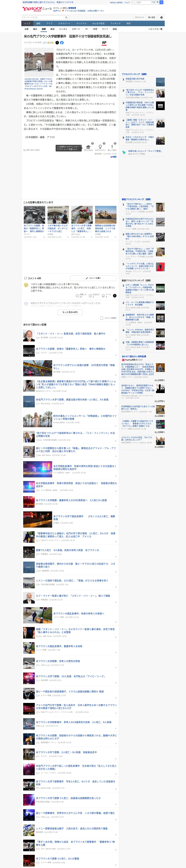The width and height of the screenshot is (186, 868).
Task: Share the article on Facebook
Action: (62, 43)
